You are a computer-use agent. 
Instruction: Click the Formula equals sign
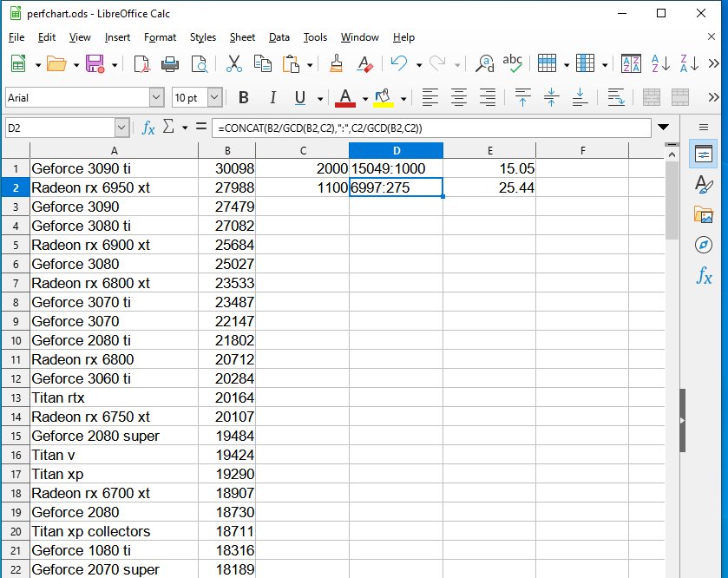click(201, 127)
